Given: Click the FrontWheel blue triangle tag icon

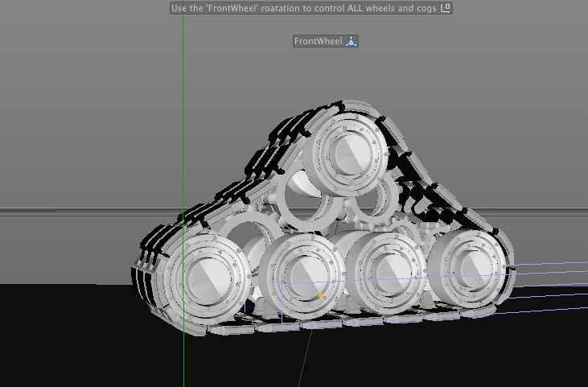Looking at the screenshot, I should coord(351,41).
